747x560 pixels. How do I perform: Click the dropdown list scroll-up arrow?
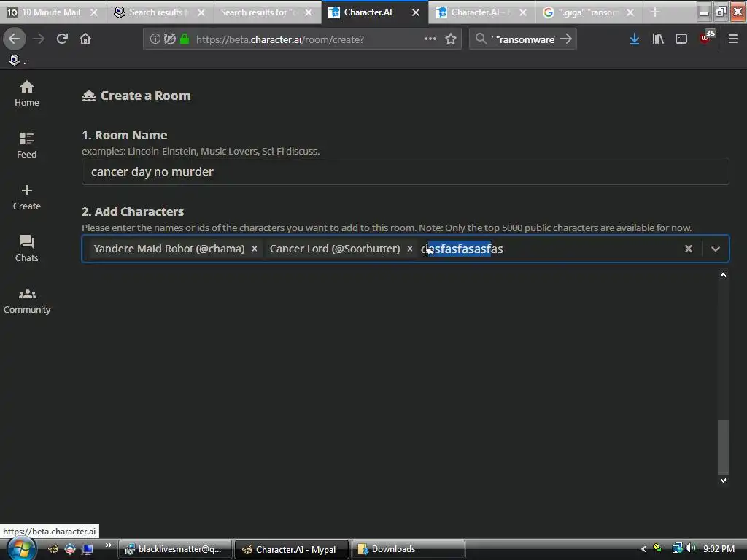tap(723, 275)
